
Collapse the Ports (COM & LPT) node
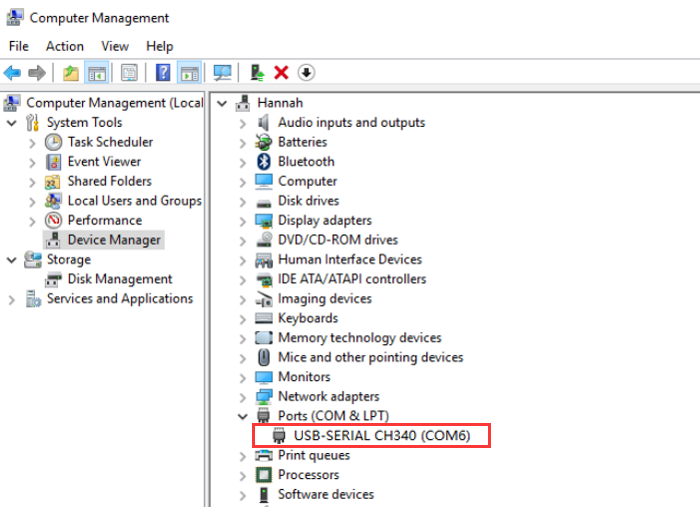click(x=242, y=416)
